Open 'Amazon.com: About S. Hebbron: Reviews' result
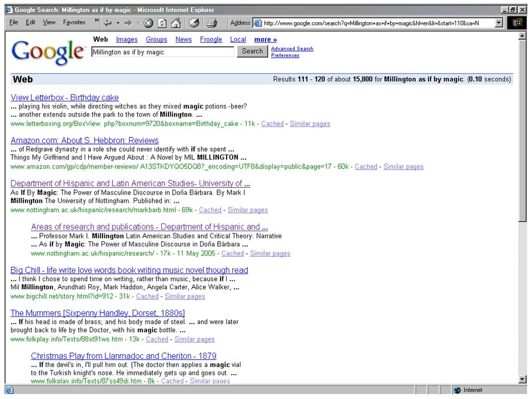This screenshot has width=532, height=399. pos(84,140)
